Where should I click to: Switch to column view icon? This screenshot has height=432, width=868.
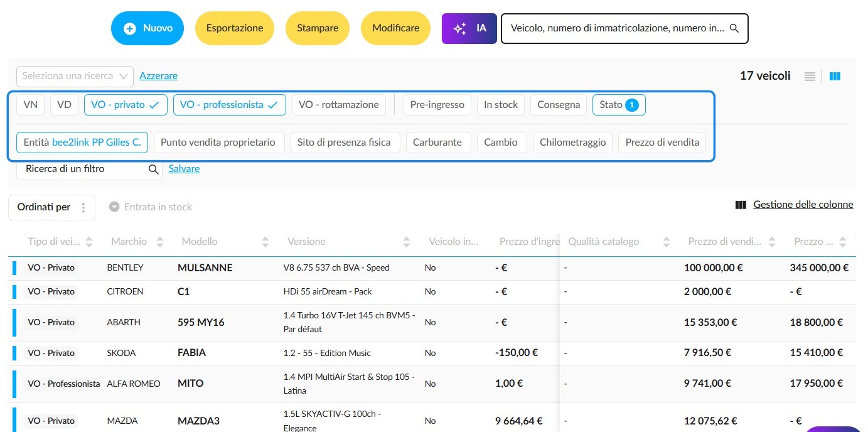click(835, 76)
